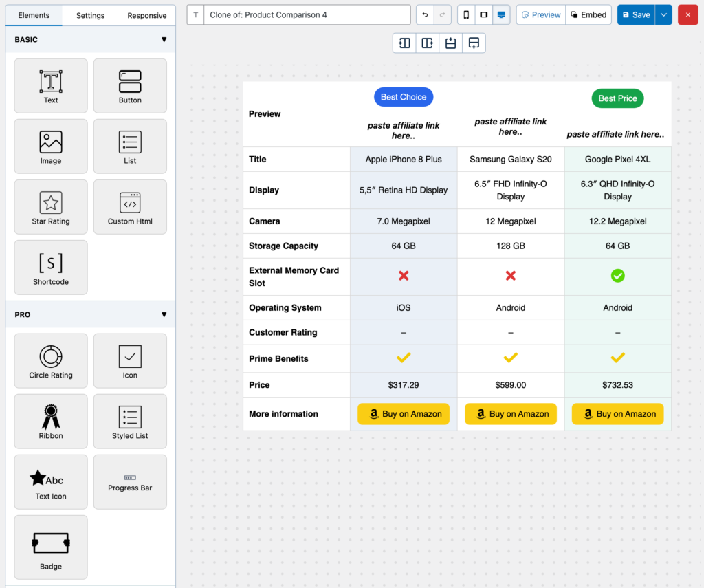This screenshot has height=588, width=704.
Task: Choose the Progress Bar element
Action: click(x=130, y=482)
